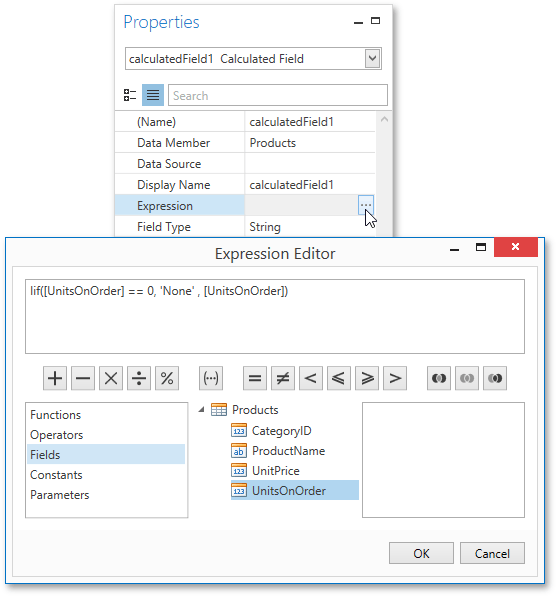The image size is (556, 596).
Task: Cancel the Expression Editor dialog
Action: pyautogui.click(x=492, y=553)
